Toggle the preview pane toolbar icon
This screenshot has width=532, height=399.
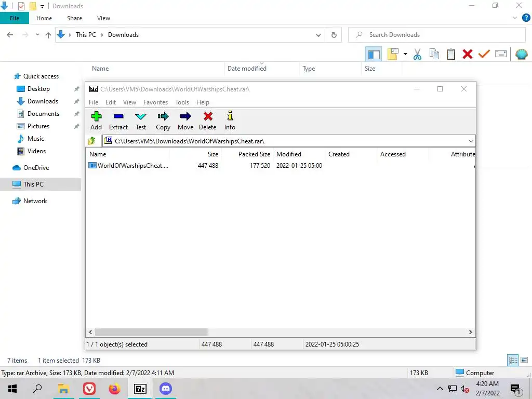pyautogui.click(x=374, y=54)
